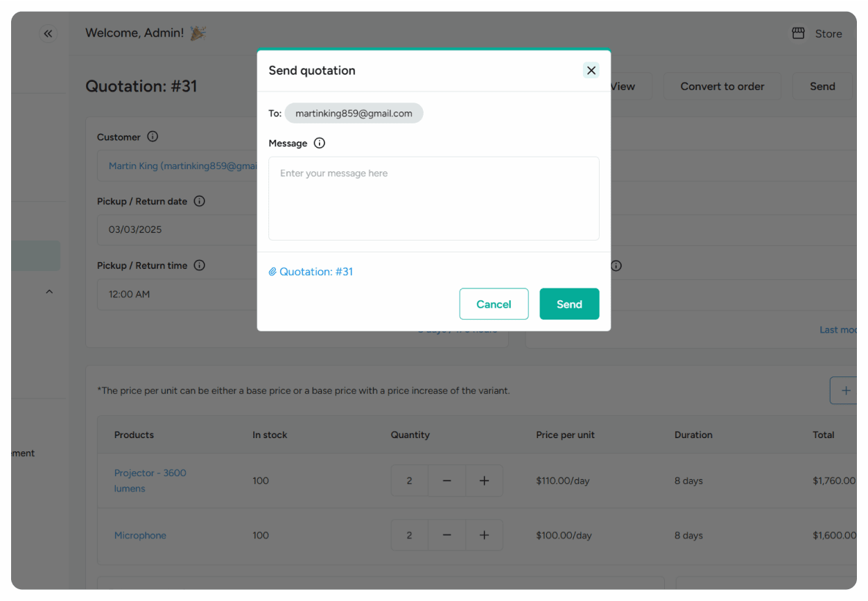Viewport: 868px width, 601px height.
Task: Open the Quotation: #31 attachment link
Action: click(x=316, y=271)
